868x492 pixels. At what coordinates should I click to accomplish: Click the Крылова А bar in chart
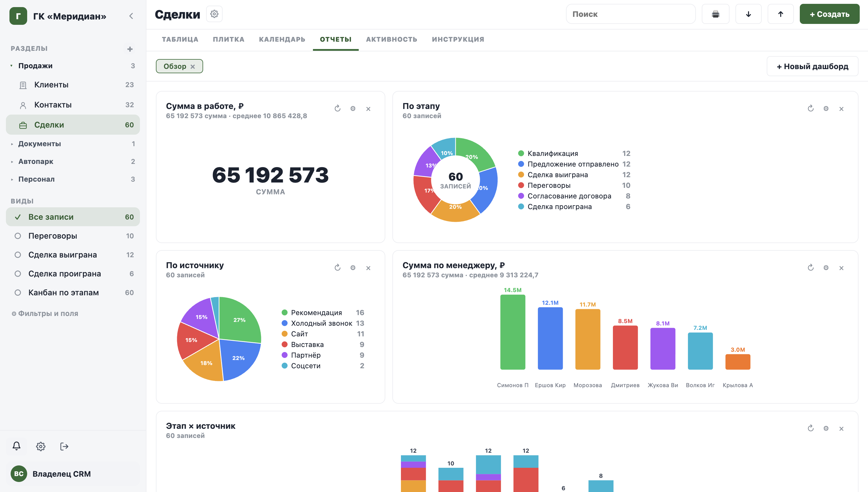tap(738, 362)
